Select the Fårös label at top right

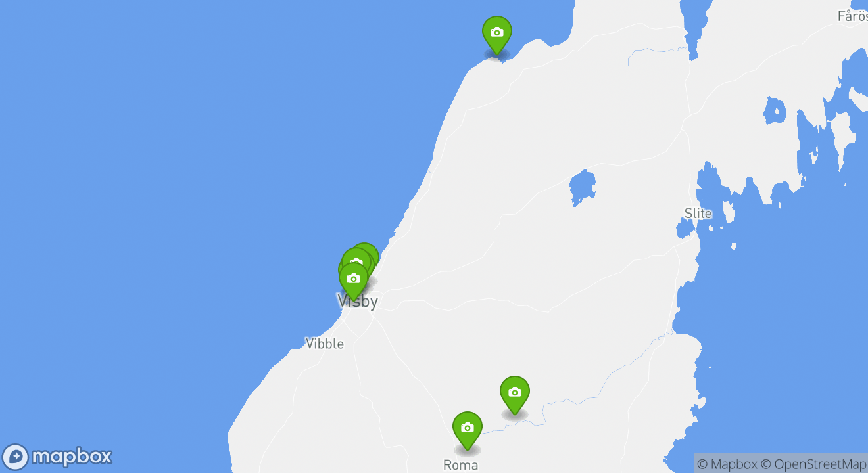852,16
